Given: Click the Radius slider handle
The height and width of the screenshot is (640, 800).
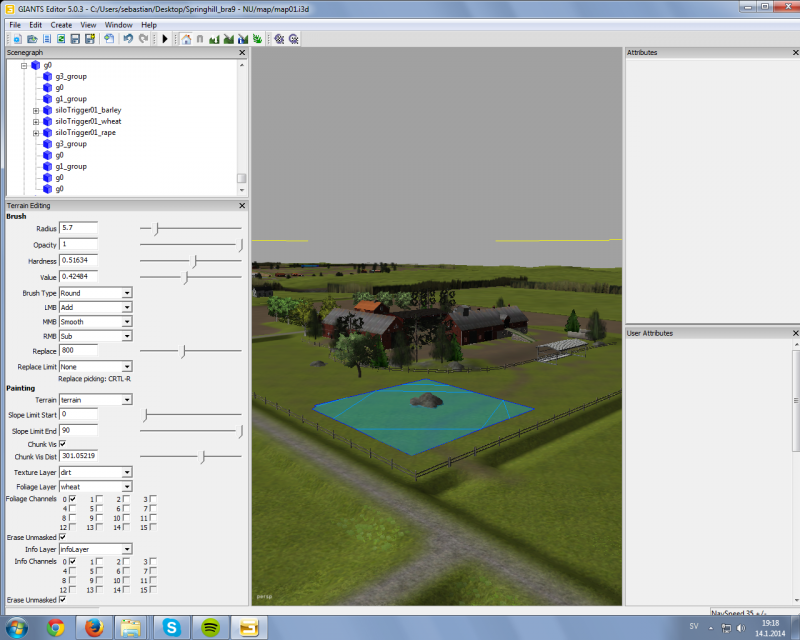Looking at the screenshot, I should (157, 229).
